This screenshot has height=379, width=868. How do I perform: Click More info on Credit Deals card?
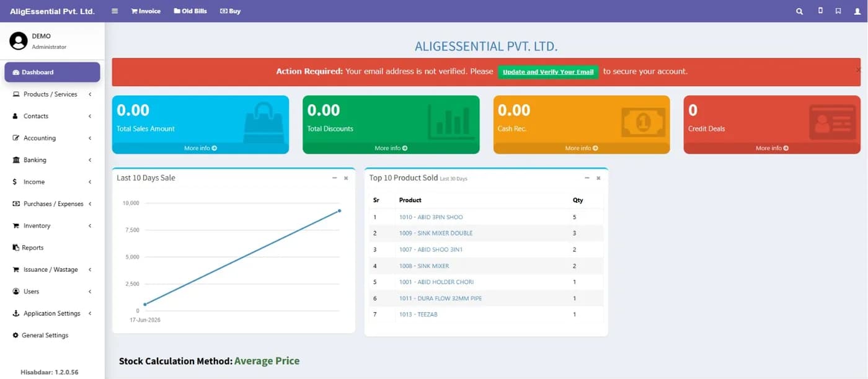click(x=772, y=148)
